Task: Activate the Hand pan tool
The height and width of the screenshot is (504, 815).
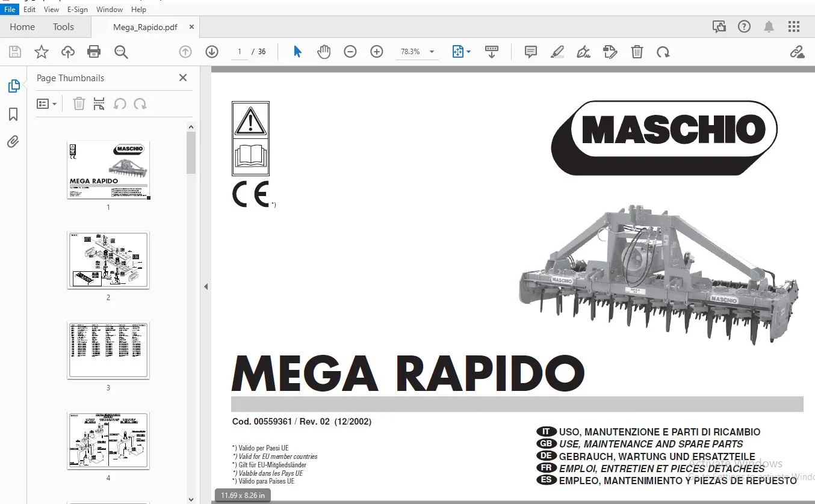Action: tap(324, 52)
